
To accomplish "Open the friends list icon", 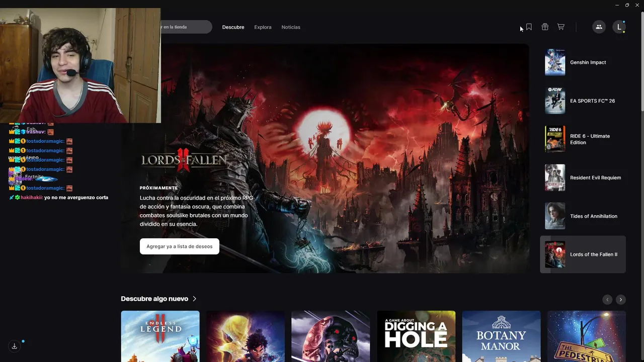I will 599,27.
